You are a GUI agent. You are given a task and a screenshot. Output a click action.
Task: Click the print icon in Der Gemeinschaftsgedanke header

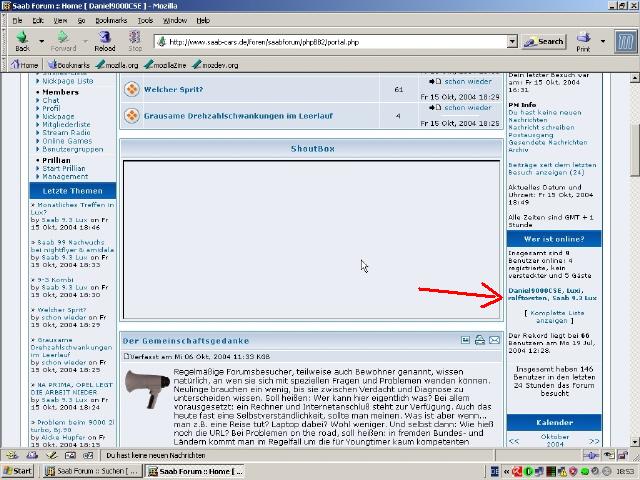coord(480,340)
